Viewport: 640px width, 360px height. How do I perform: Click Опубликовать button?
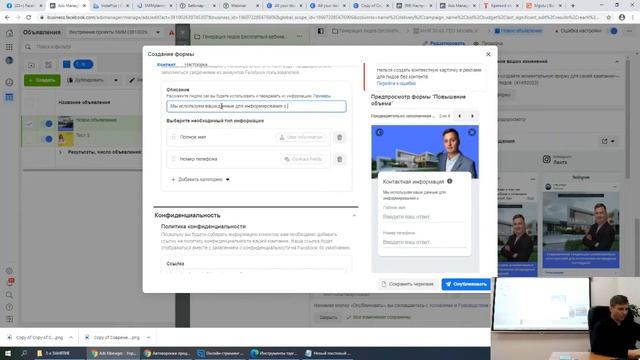click(x=466, y=284)
